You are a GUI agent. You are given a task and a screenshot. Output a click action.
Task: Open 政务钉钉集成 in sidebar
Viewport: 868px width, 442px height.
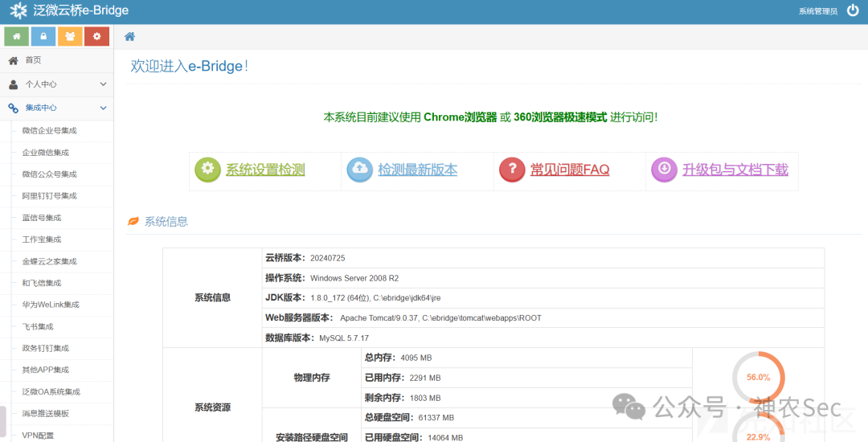(45, 348)
